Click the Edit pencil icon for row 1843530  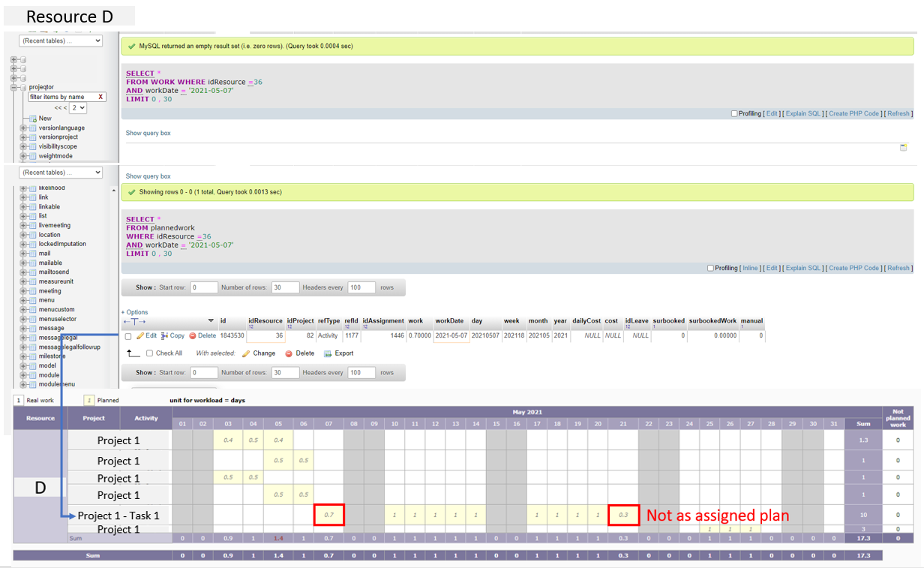click(140, 336)
